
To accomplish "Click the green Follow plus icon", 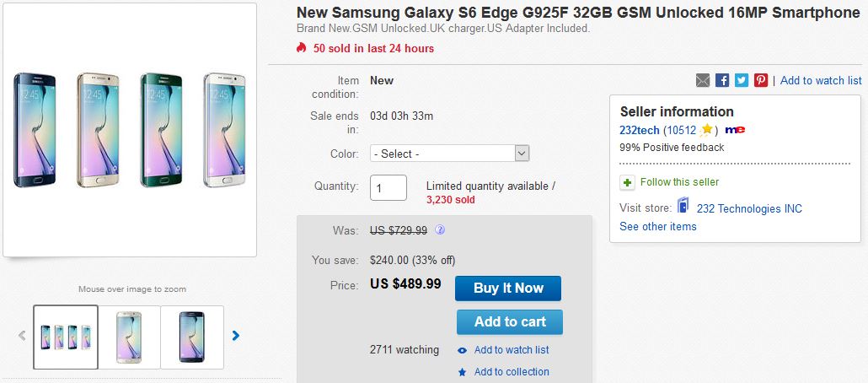I will pos(627,182).
